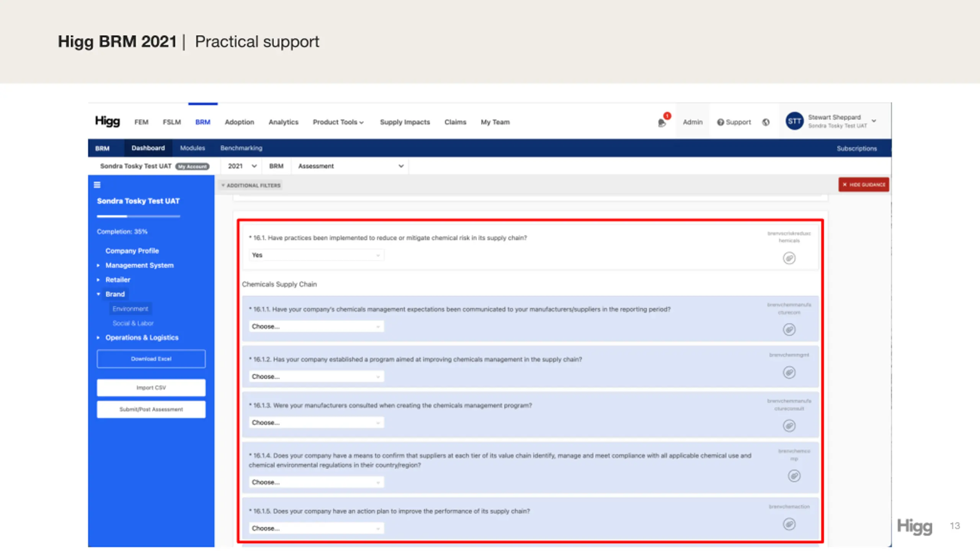Click the Hide Guidance button
The height and width of the screenshot is (551, 980).
click(x=864, y=185)
